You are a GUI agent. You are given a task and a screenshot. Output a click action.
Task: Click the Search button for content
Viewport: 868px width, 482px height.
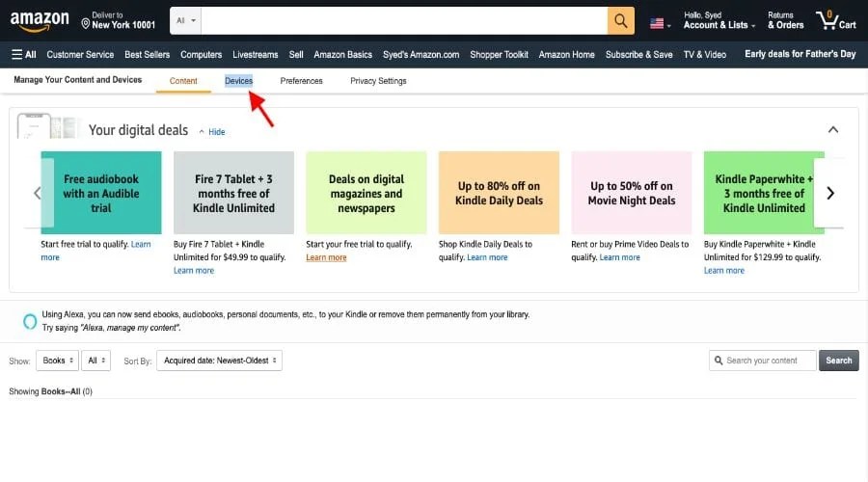coord(839,361)
